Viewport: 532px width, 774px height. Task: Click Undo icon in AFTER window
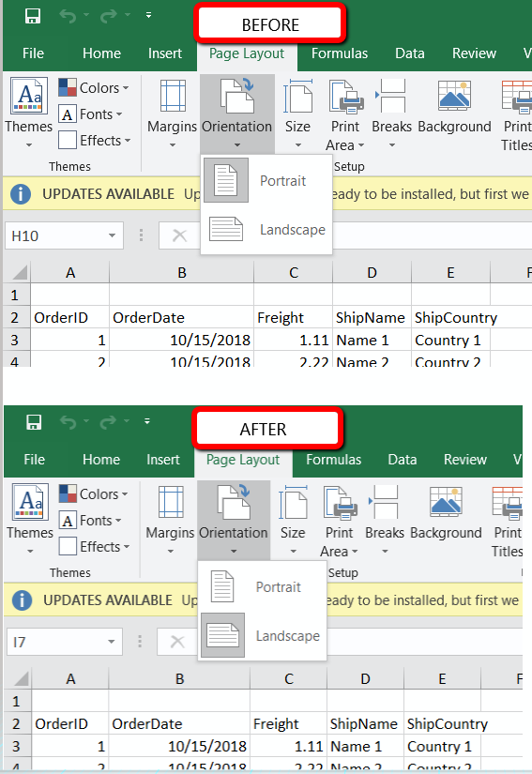68,422
